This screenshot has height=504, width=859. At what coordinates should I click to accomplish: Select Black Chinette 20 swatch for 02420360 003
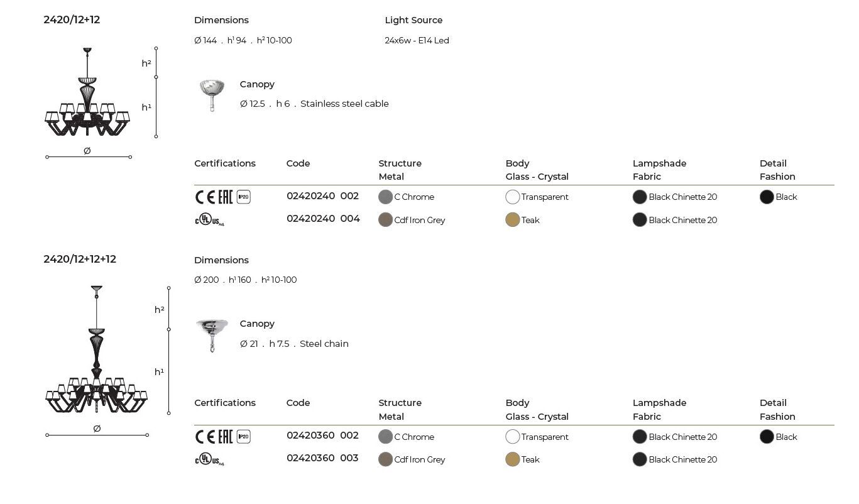tap(640, 459)
